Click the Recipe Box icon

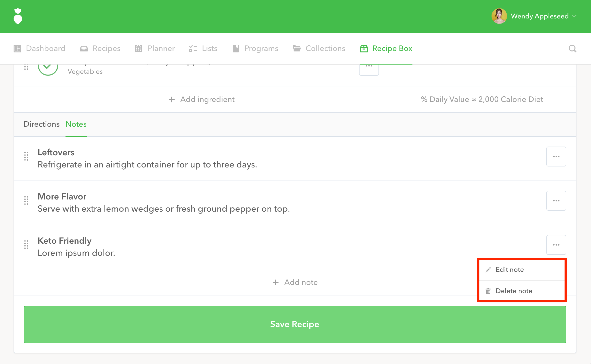pyautogui.click(x=364, y=49)
